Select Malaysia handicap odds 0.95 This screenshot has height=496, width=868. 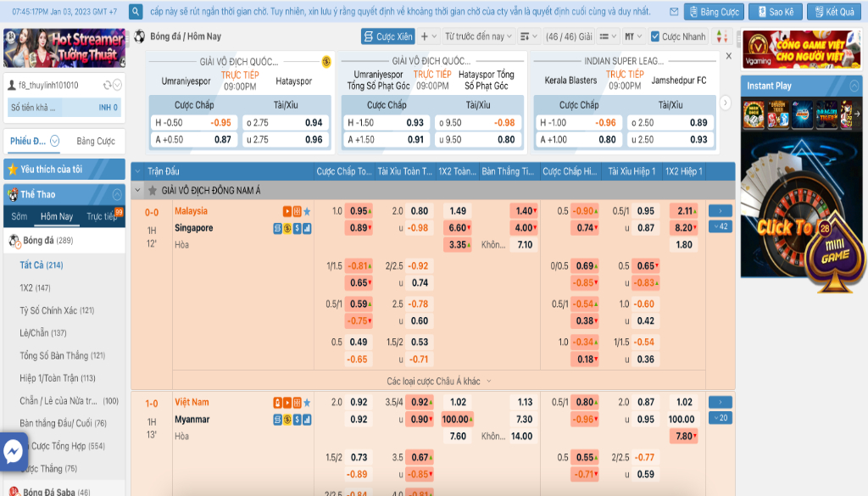click(359, 211)
